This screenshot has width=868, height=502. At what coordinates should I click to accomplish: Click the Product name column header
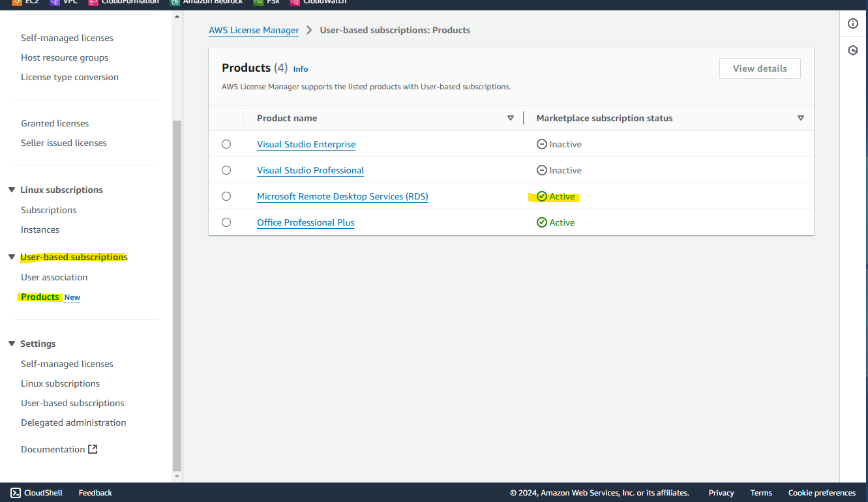[287, 118]
